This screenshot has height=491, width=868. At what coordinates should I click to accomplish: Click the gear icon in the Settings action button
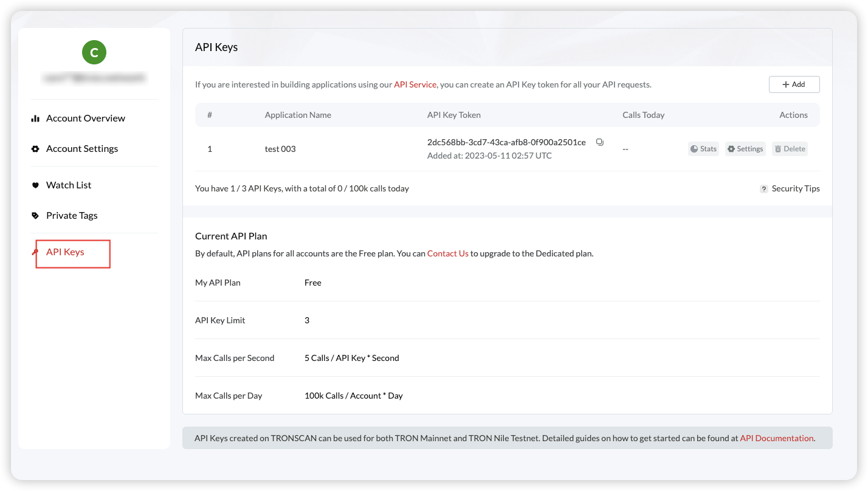pos(731,148)
